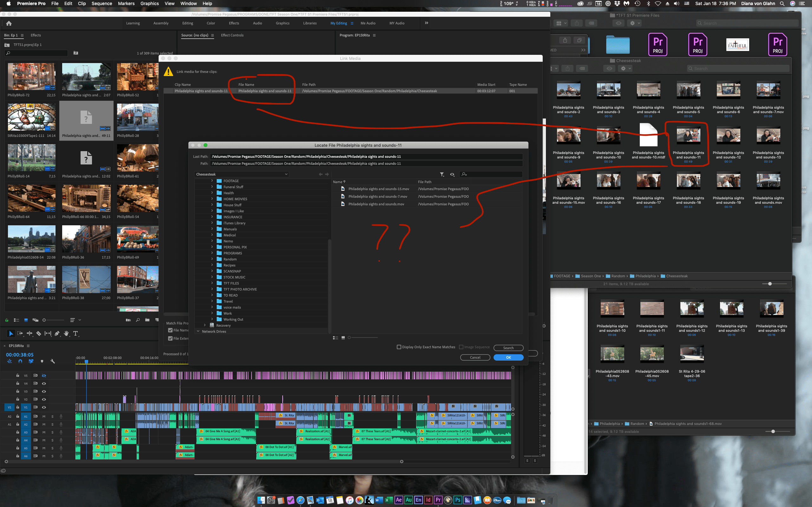Uncheck the File Name match property checkbox
The width and height of the screenshot is (812, 507).
(x=170, y=330)
